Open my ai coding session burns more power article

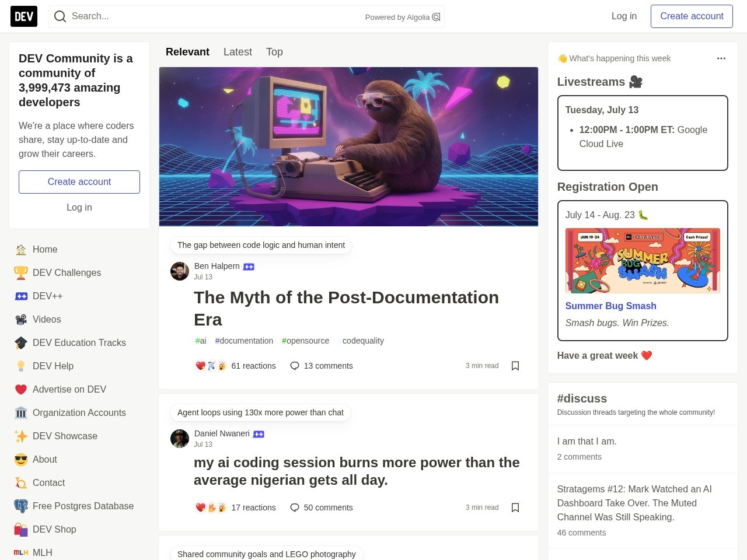pyautogui.click(x=357, y=471)
